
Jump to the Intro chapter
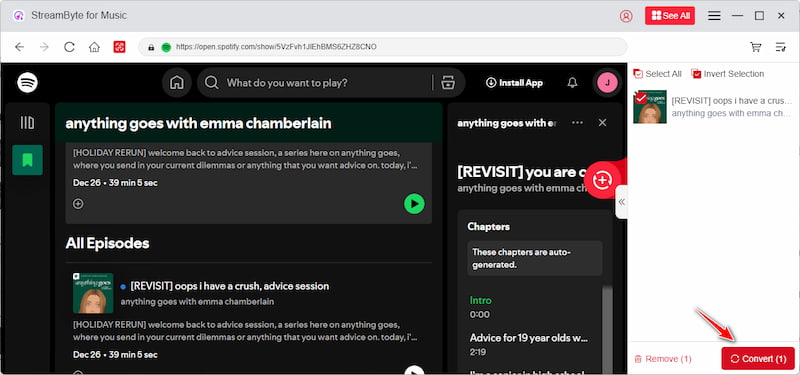point(481,301)
